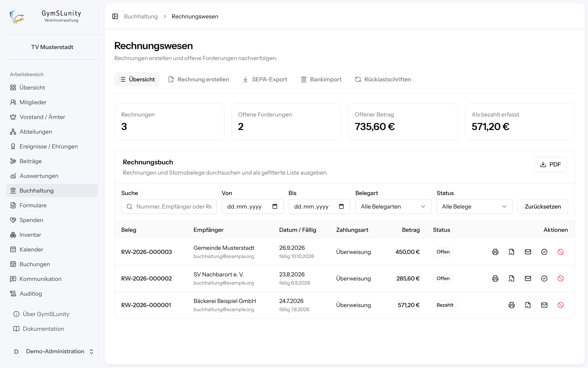This screenshot has width=588, height=368.
Task: Collapse the sidebar panel toggle
Action: point(115,16)
